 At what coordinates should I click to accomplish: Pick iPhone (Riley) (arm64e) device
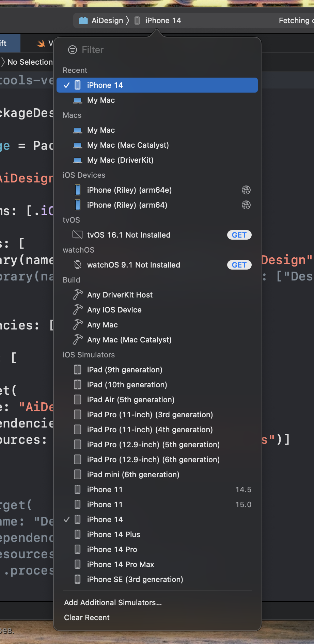pos(157,190)
